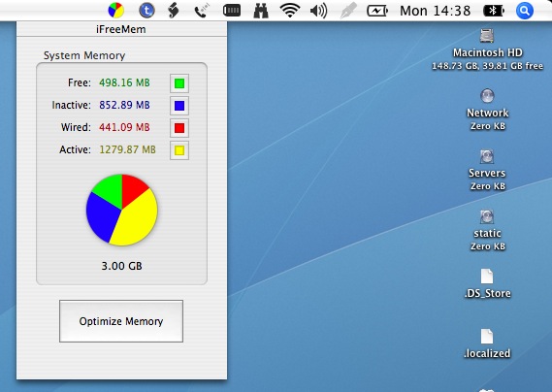Click the System Memory heading

coord(84,55)
